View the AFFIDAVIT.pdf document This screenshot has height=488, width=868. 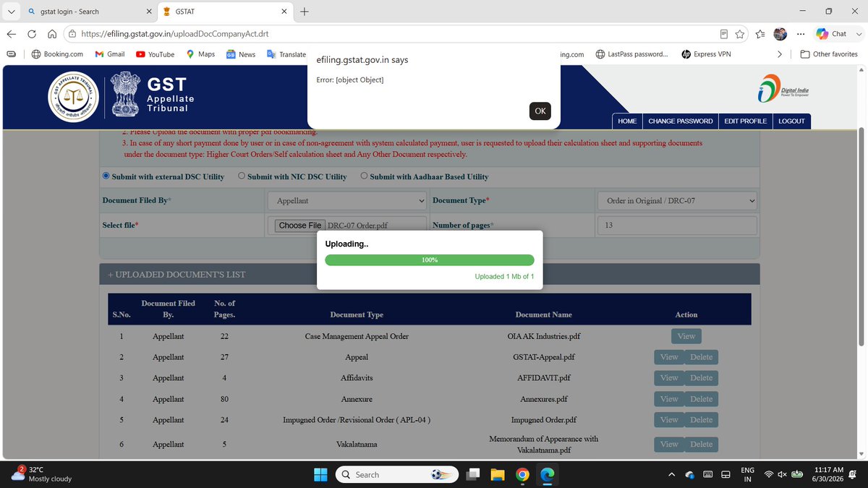(x=669, y=378)
